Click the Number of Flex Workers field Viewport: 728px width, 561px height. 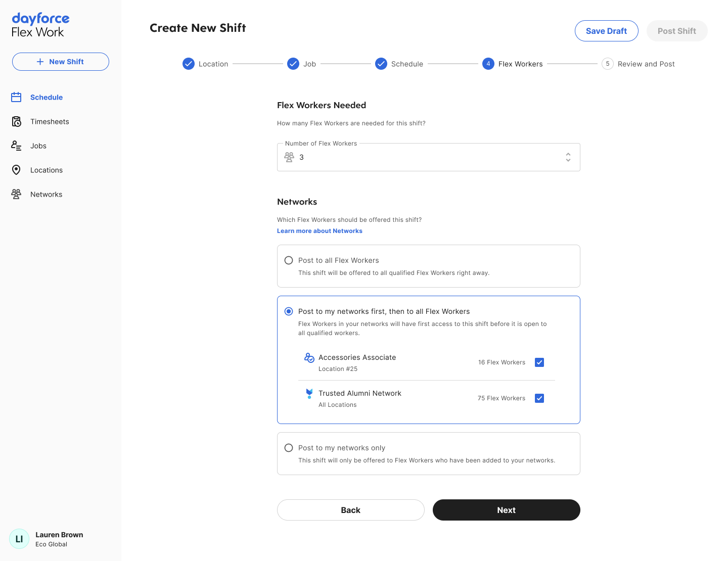(429, 157)
